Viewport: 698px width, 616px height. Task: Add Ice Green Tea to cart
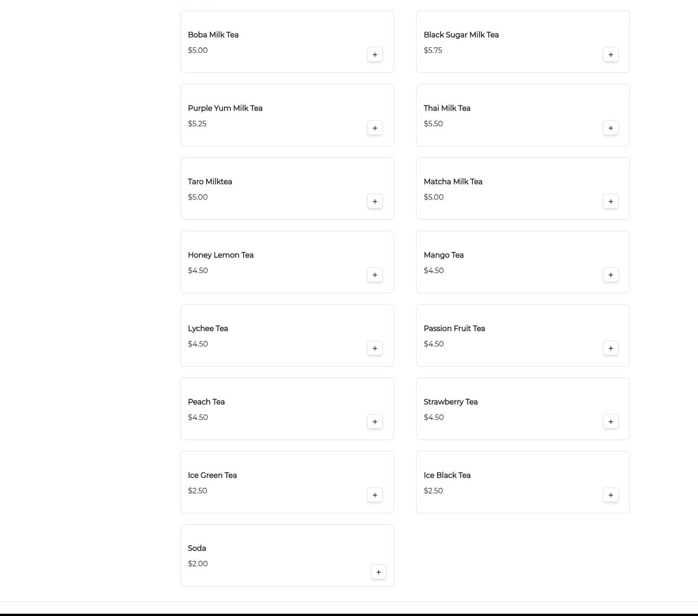[375, 495]
